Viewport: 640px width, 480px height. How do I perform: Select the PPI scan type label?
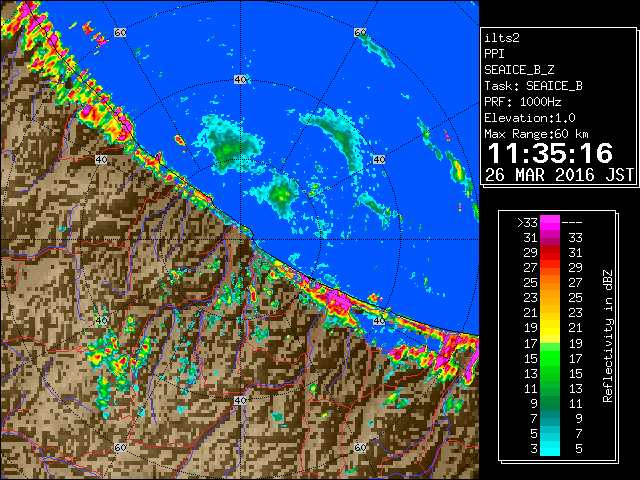[x=494, y=54]
